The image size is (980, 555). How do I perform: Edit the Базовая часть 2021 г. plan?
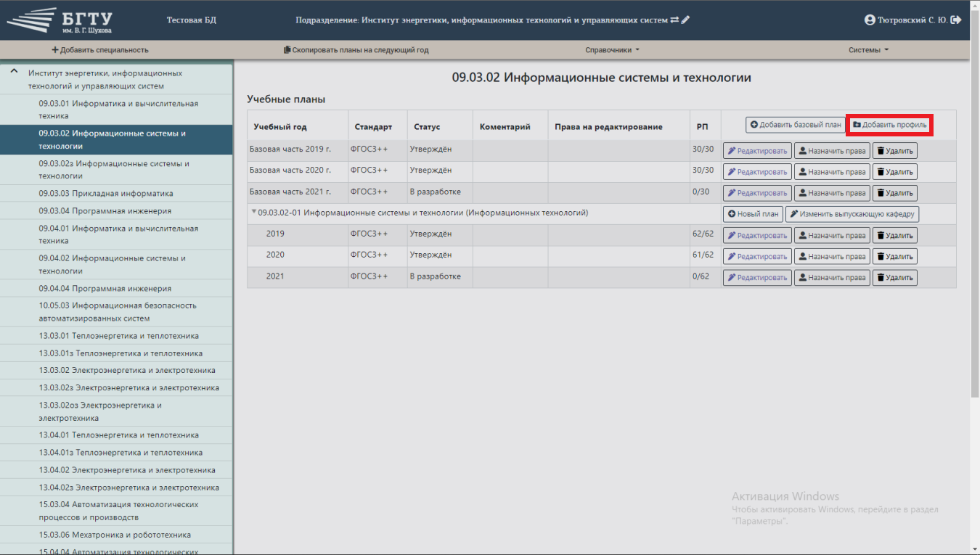pyautogui.click(x=757, y=193)
